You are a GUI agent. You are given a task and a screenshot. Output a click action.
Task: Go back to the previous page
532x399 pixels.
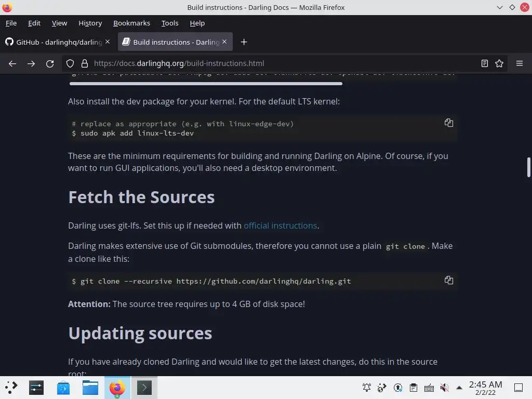tap(12, 63)
